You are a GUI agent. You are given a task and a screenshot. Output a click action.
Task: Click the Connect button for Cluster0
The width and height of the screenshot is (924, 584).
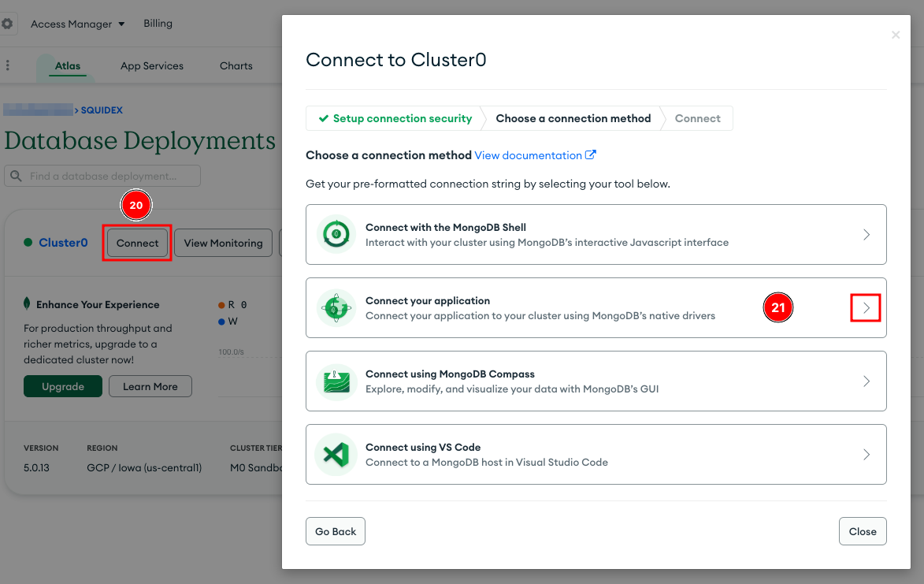point(137,243)
